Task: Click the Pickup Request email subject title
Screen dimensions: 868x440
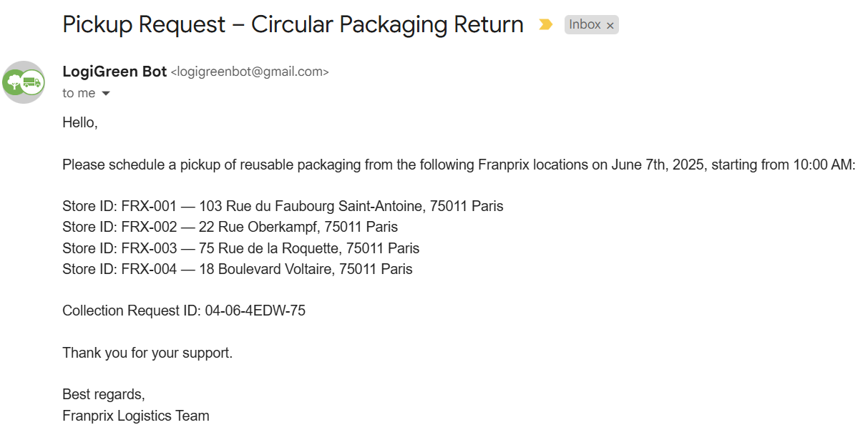Action: 293,24
